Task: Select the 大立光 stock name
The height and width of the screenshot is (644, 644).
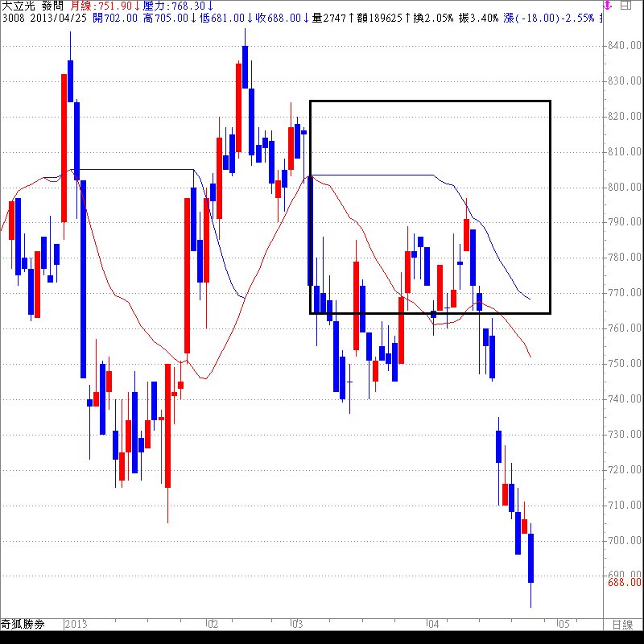Action: point(18,6)
